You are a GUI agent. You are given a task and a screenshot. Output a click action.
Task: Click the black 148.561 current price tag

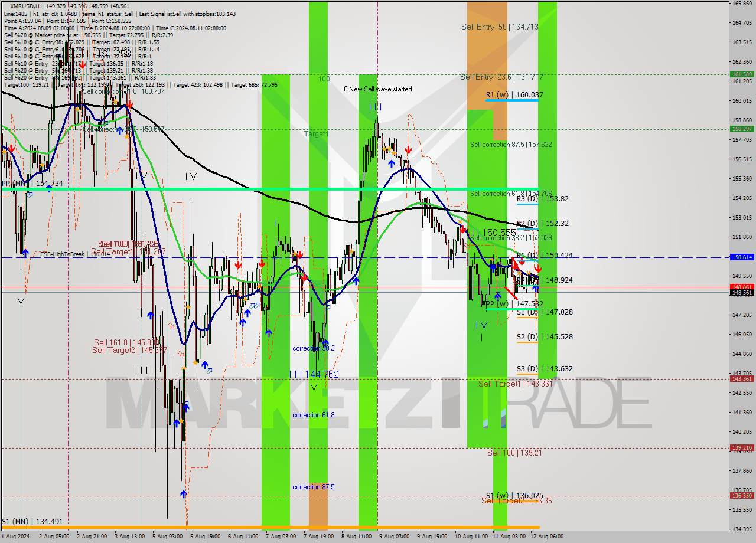coord(742,292)
